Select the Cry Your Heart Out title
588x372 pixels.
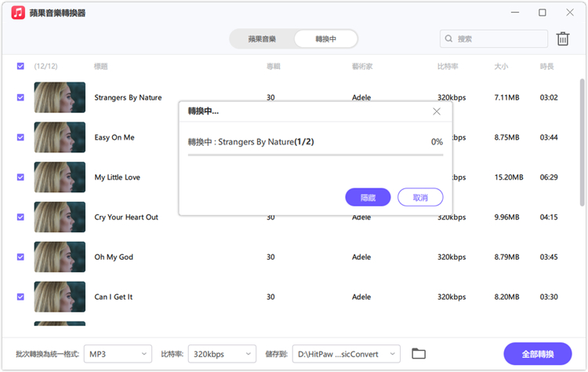point(126,217)
